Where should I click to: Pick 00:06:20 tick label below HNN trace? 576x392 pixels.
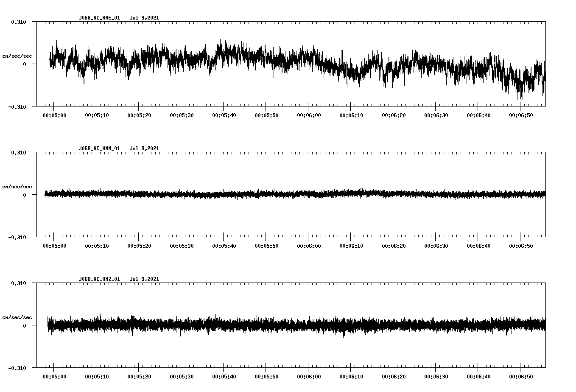coord(394,246)
